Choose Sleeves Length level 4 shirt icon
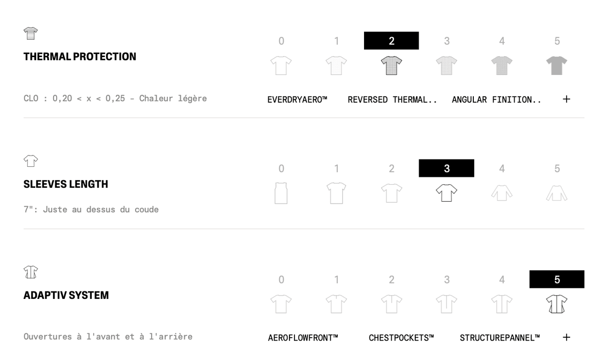This screenshot has width=596, height=364. pyautogui.click(x=502, y=193)
